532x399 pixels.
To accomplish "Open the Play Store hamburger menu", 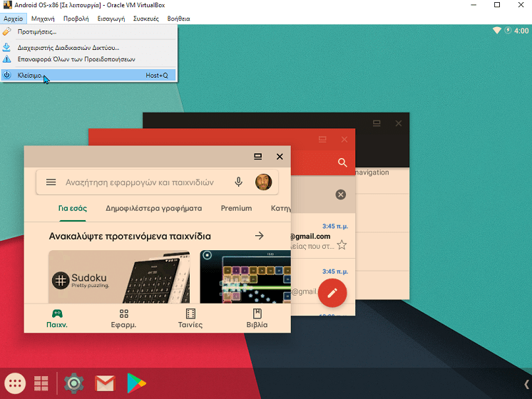I will point(51,182).
